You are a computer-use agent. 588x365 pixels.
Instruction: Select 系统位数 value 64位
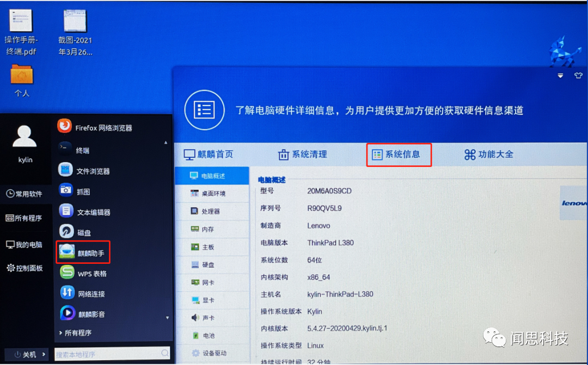[314, 260]
